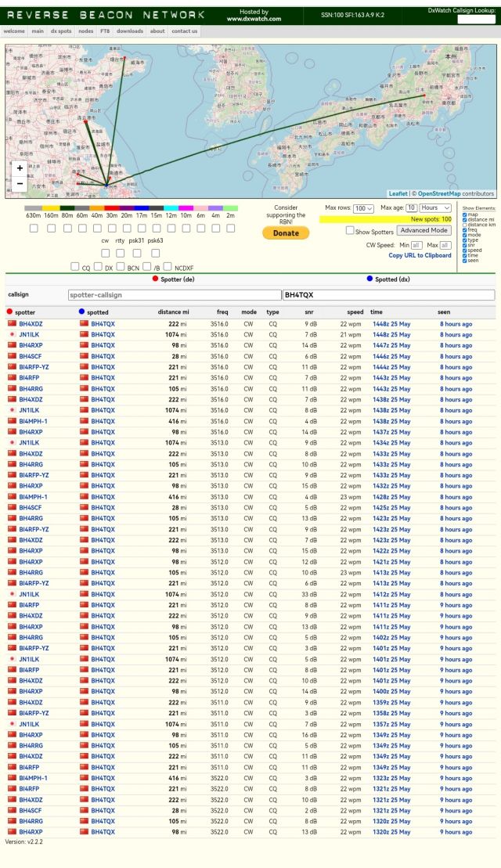Open the Max age Hours unit dropdown
This screenshot has width=501, height=868.
[436, 207]
